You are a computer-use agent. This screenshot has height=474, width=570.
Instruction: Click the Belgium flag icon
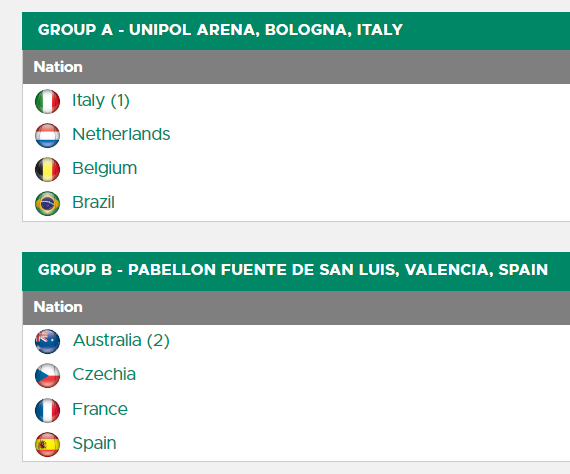click(47, 169)
